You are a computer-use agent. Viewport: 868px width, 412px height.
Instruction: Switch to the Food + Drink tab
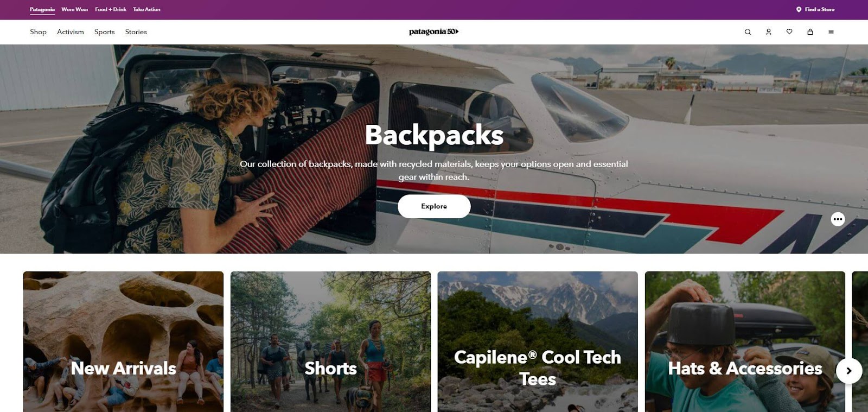(x=111, y=9)
